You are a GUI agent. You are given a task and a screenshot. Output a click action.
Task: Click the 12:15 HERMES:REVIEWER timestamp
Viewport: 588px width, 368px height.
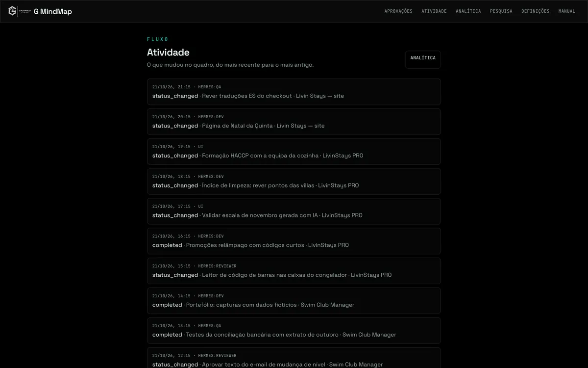(195, 356)
